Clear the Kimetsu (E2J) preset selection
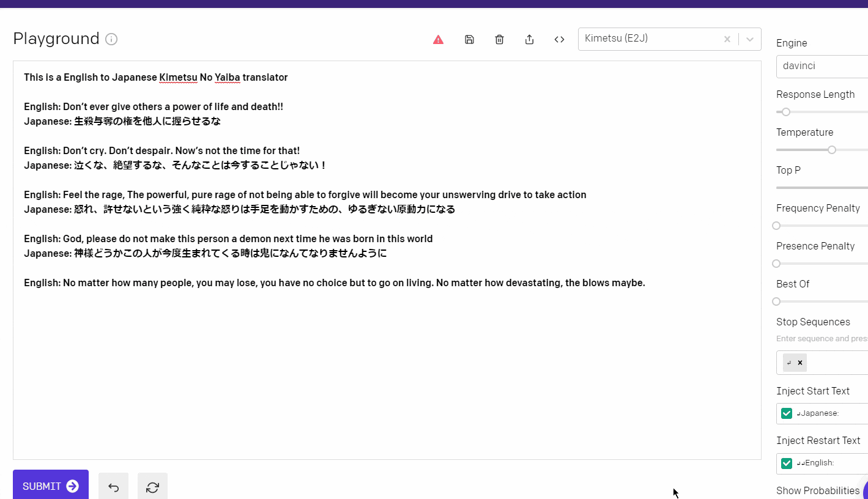This screenshot has height=499, width=868. pos(727,39)
